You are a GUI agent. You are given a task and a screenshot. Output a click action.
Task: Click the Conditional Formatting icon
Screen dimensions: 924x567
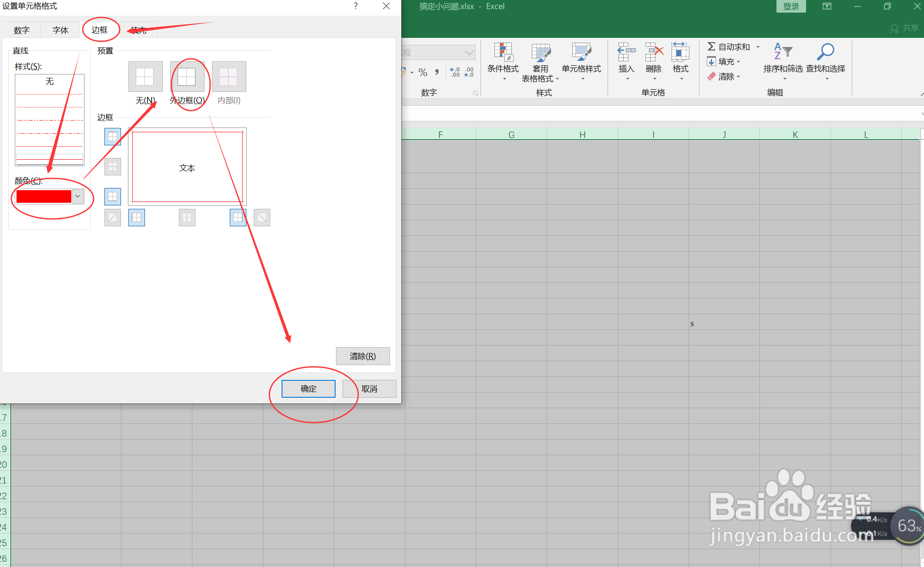click(503, 52)
